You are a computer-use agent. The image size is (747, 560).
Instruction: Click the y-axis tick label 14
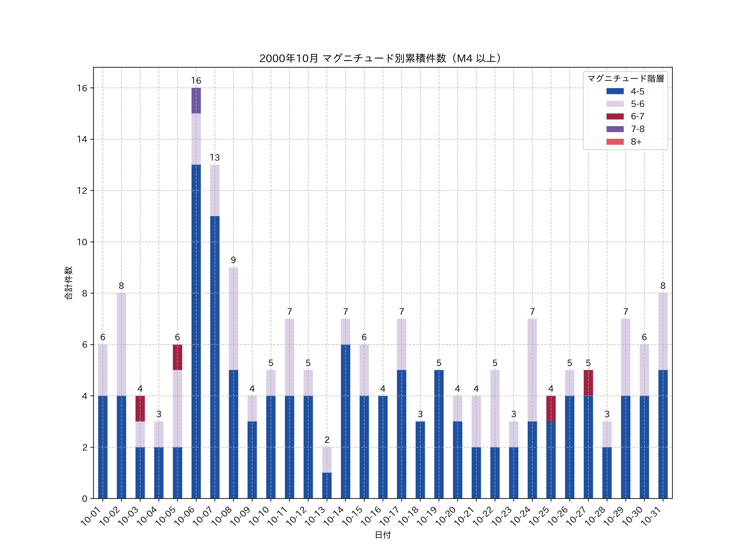tap(82, 139)
